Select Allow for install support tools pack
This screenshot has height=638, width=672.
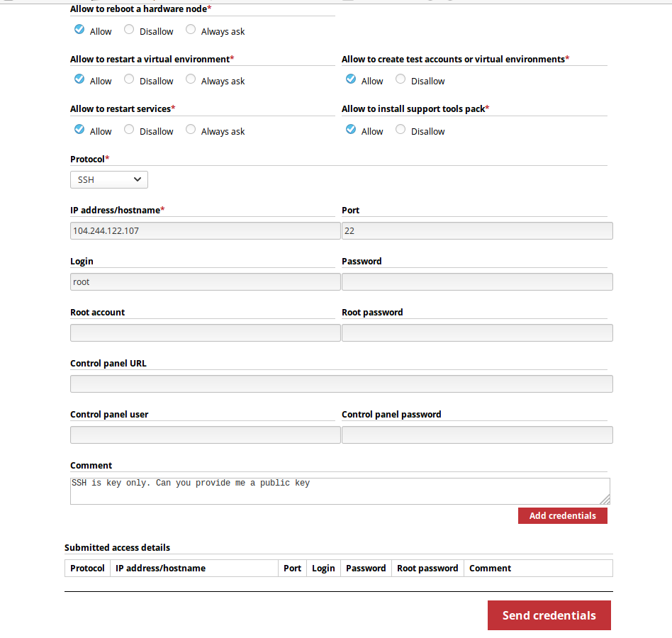pos(351,130)
